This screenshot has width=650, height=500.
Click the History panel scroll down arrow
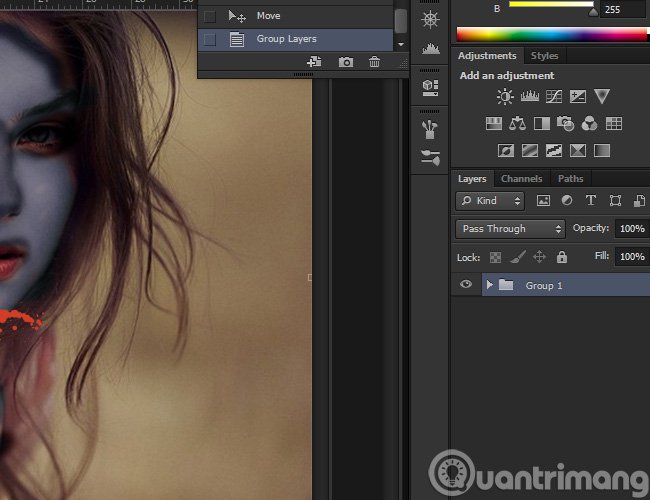(400, 44)
